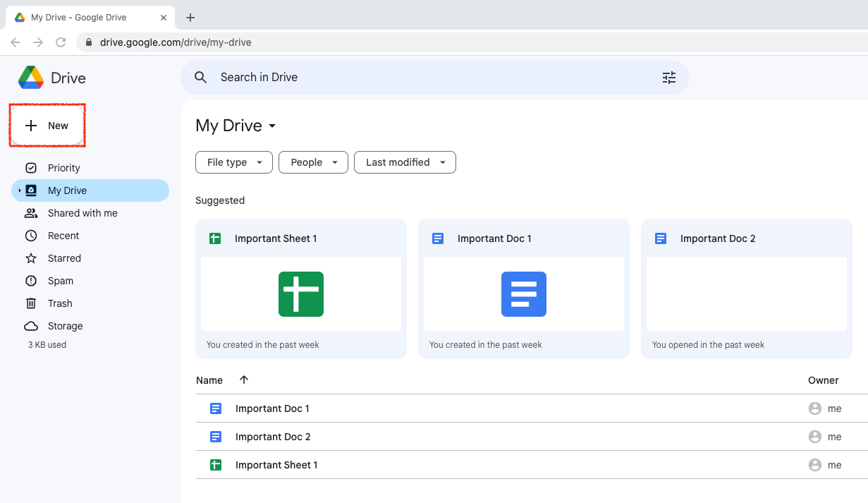Click the Starred star icon
The image size is (868, 503).
pos(31,258)
